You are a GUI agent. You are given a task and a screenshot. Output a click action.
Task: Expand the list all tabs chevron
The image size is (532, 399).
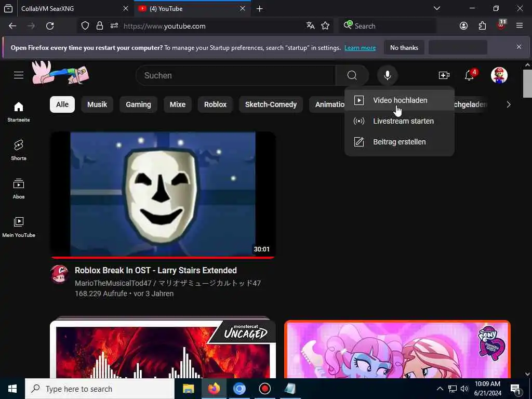(437, 8)
